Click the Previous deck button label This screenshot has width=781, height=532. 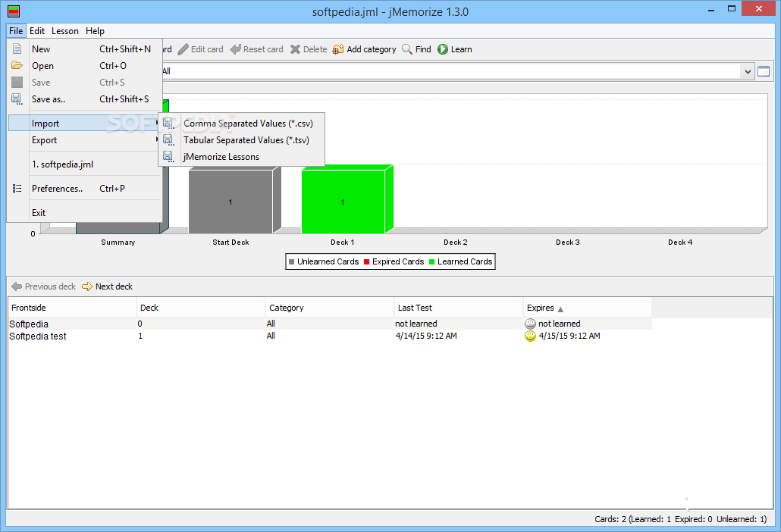50,286
